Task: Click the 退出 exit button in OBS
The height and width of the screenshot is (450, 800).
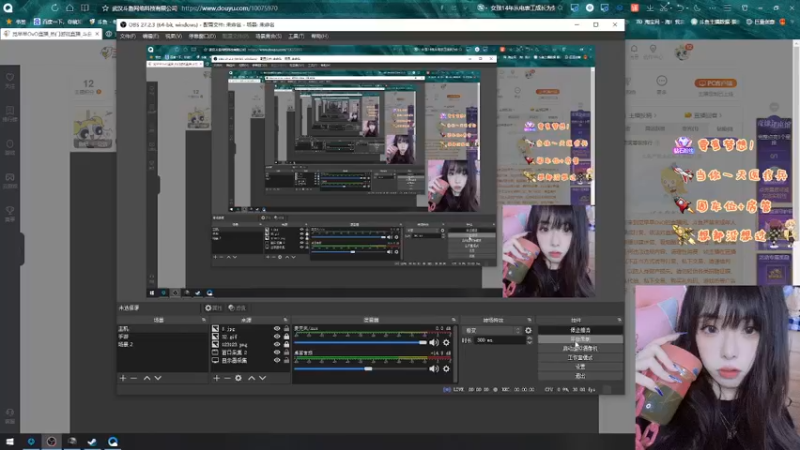Action: pos(580,376)
